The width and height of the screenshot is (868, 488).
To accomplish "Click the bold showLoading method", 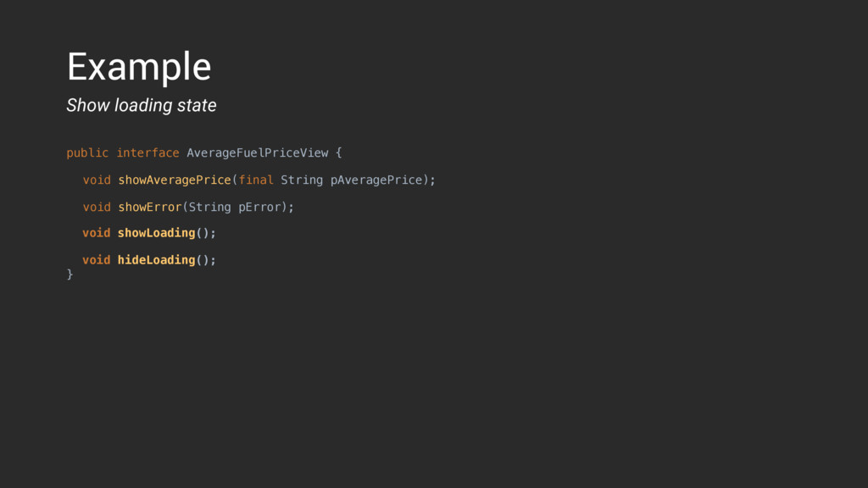I will pyautogui.click(x=156, y=233).
